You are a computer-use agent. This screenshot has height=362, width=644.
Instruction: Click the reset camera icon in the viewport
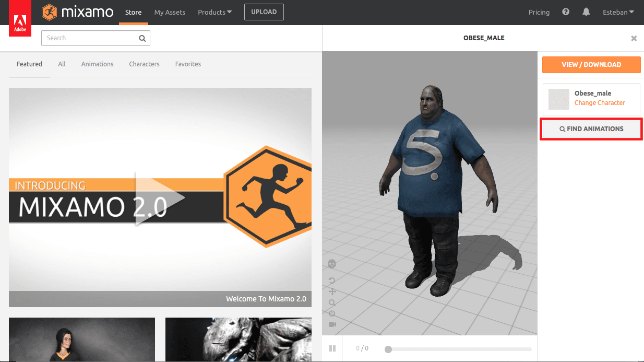coord(332,313)
